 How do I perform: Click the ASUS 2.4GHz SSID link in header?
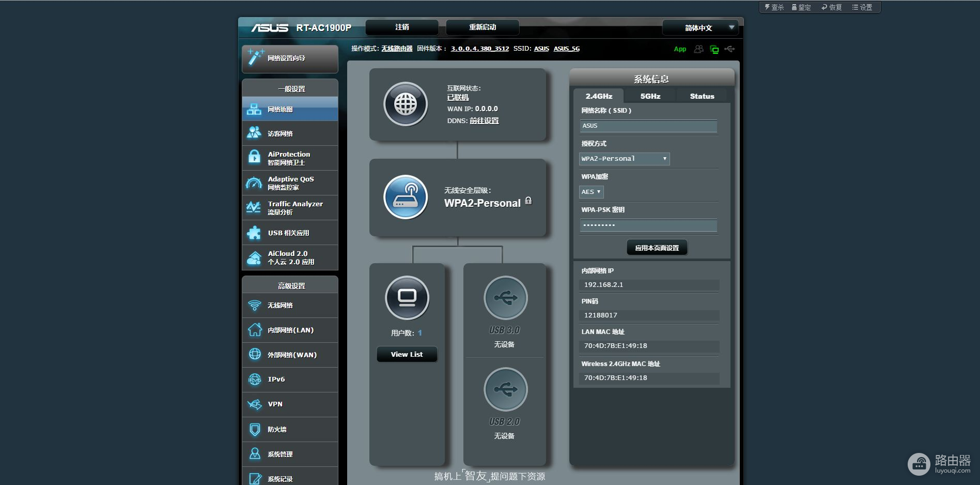(541, 49)
